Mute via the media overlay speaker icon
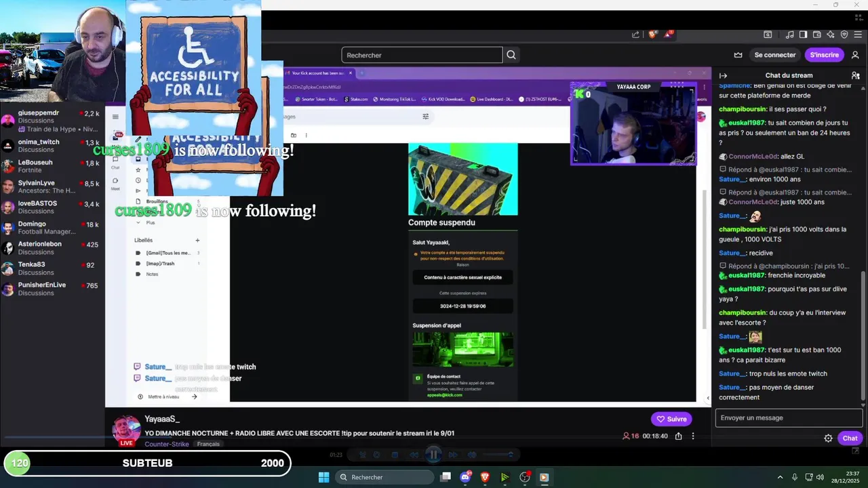Screen dimensions: 868x488 (472, 455)
